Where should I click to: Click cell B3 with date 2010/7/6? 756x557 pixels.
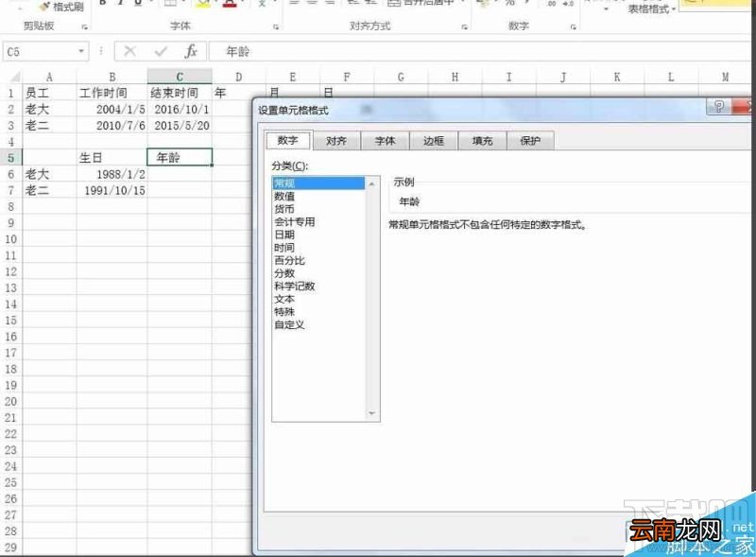coord(112,126)
